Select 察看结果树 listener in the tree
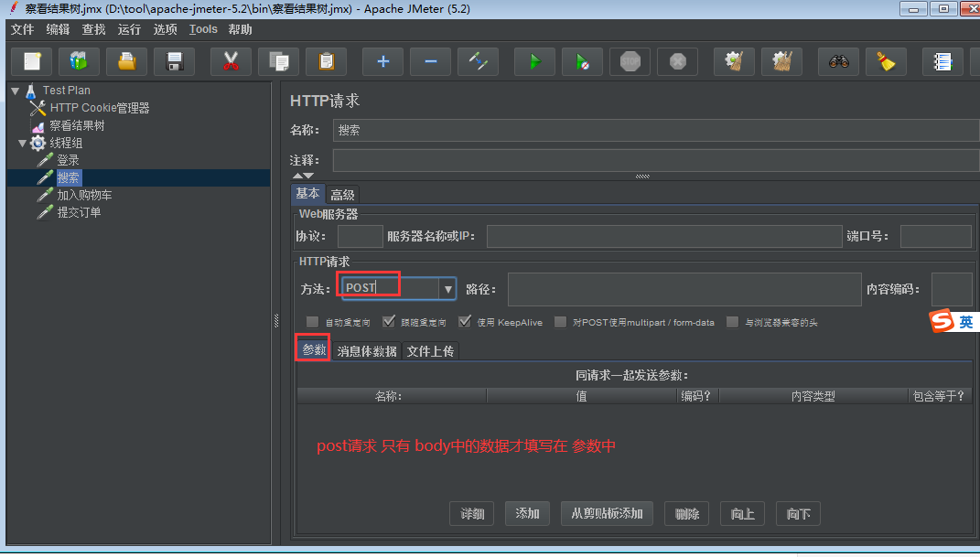The width and height of the screenshot is (980, 557). 77,125
